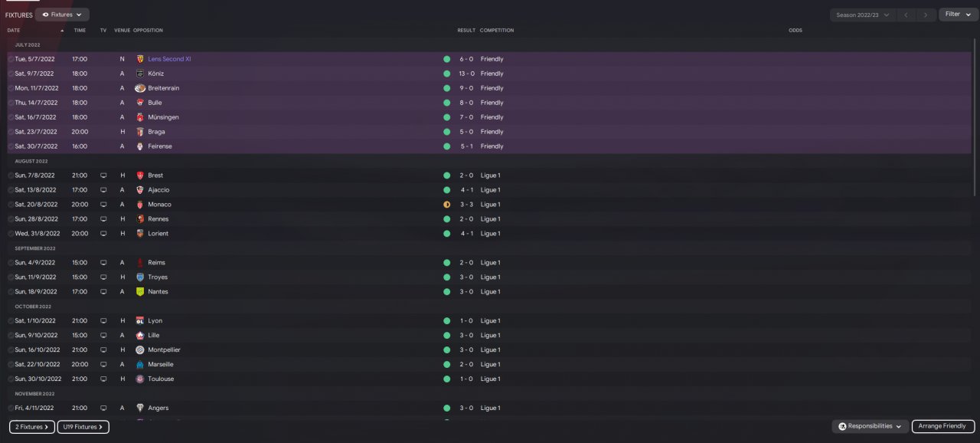Toggle selection circle for Rennes fixture row

coord(11,219)
